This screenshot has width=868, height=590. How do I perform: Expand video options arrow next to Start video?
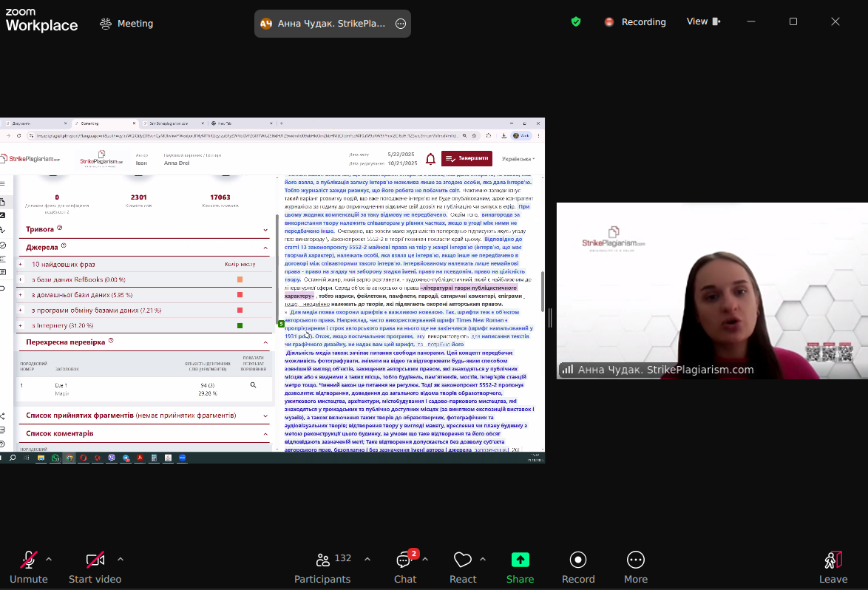coord(121,559)
